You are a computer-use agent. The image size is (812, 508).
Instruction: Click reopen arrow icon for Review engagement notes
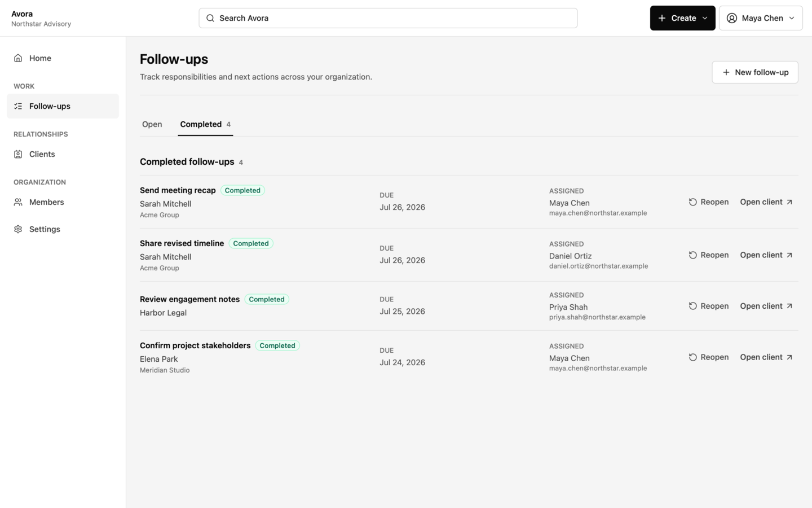[693, 306]
